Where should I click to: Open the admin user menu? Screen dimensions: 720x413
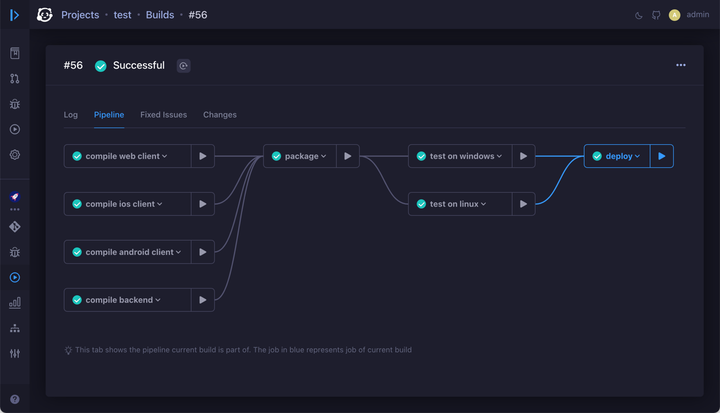coord(698,15)
